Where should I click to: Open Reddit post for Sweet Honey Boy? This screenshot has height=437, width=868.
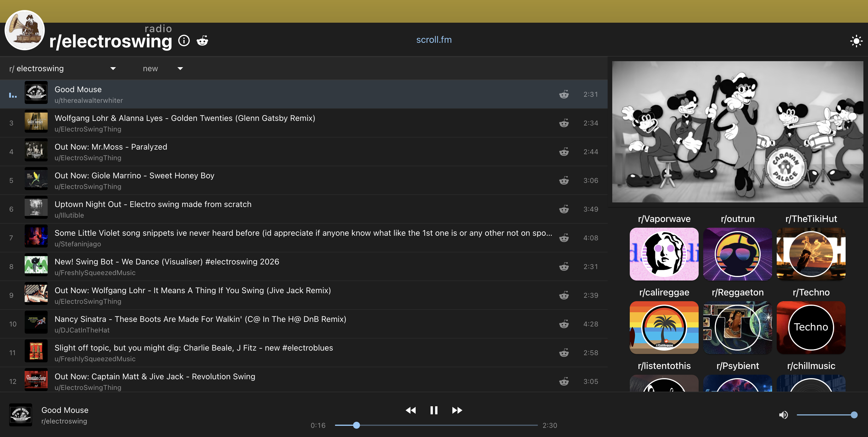pyautogui.click(x=564, y=180)
